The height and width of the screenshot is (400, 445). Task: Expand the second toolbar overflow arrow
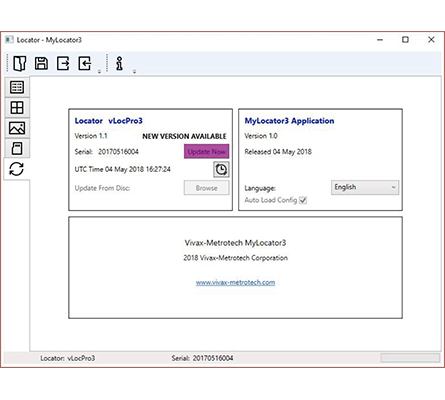134,72
